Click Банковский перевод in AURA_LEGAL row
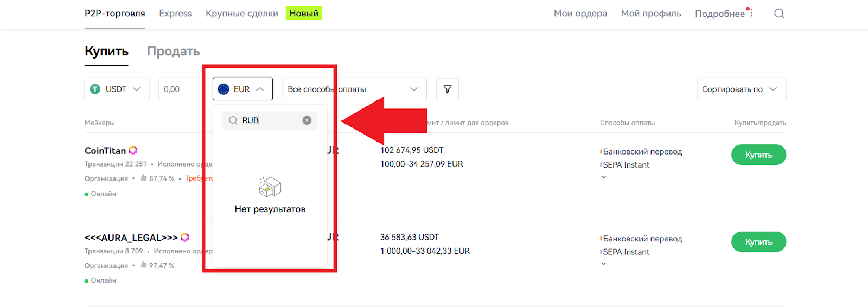The width and height of the screenshot is (868, 307). coord(643,239)
